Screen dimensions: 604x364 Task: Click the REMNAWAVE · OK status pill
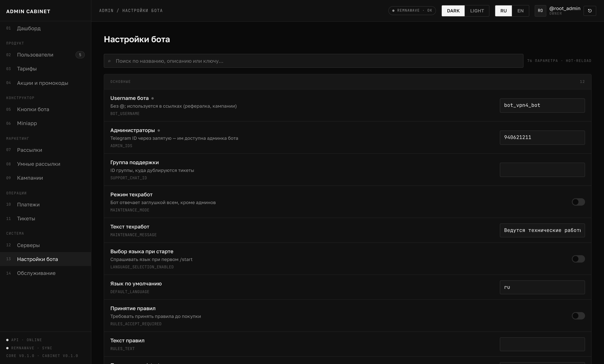pos(412,10)
